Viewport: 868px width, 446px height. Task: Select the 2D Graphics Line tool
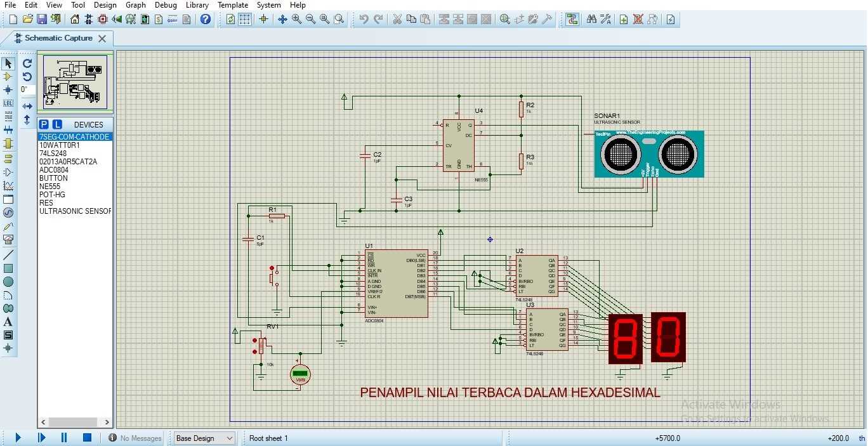(x=8, y=255)
